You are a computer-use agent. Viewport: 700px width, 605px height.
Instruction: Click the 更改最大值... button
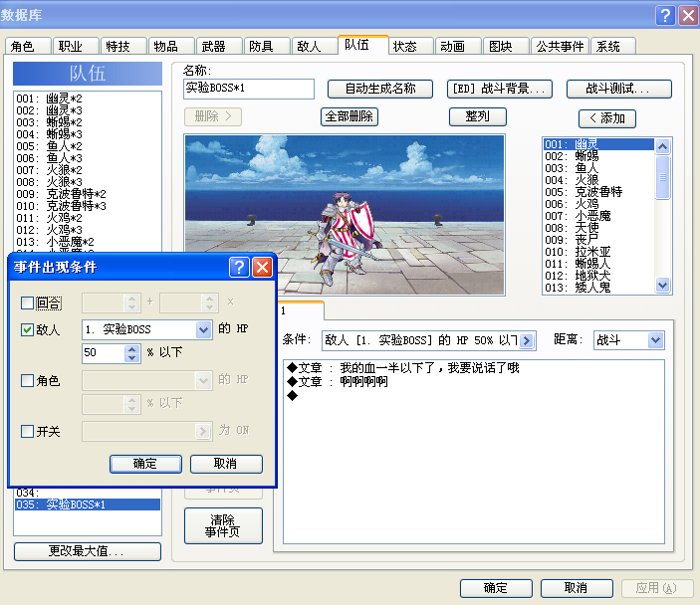[x=87, y=551]
